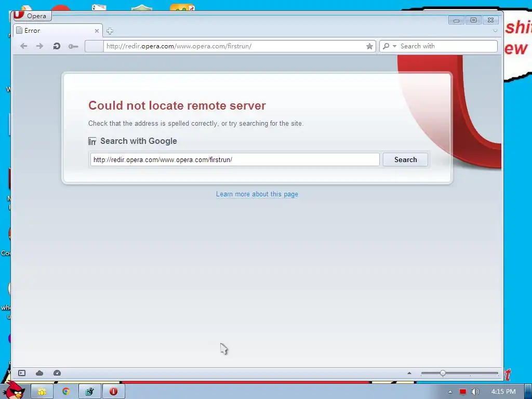Viewport: 532px width, 399px height.
Task: Select the Error tab
Action: 58,31
